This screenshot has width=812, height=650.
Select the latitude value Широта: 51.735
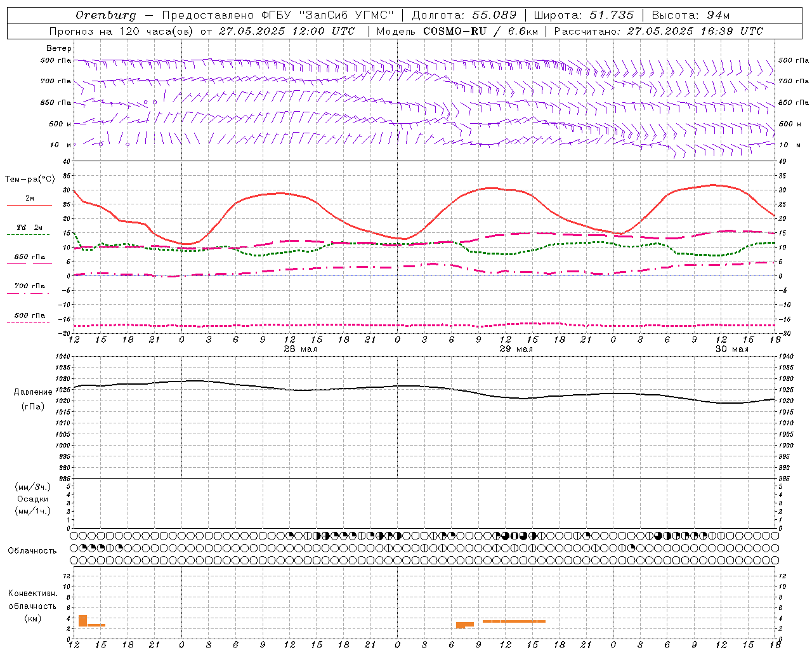(584, 15)
